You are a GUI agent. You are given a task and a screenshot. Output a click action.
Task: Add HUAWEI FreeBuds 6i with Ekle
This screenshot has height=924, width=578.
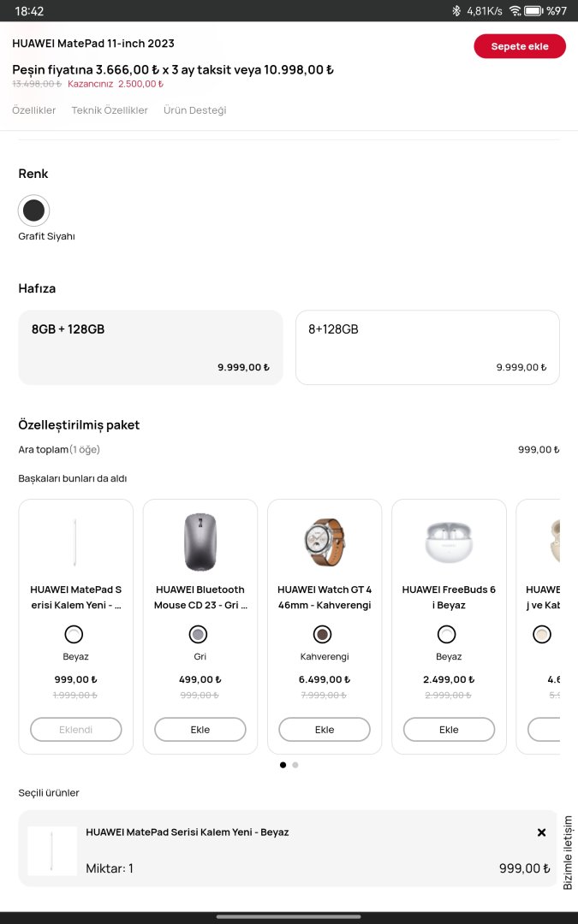(449, 730)
